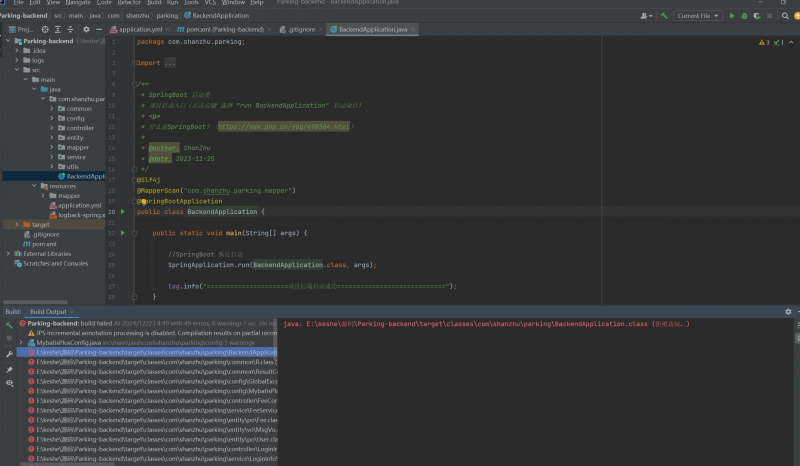Viewport: 800px width, 466px height.
Task: Click the Stop square in the top toolbar
Action: (x=769, y=16)
